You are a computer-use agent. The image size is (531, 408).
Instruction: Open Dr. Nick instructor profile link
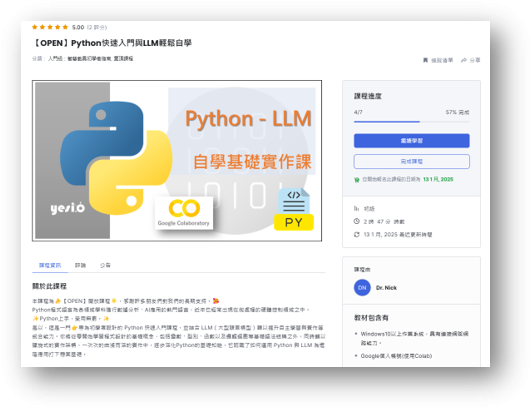[386, 287]
